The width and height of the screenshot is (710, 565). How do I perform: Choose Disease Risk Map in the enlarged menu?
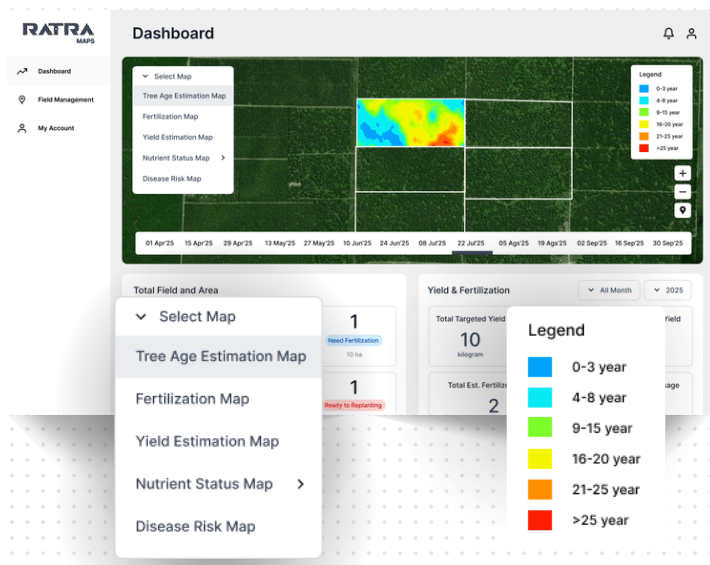[x=195, y=527]
